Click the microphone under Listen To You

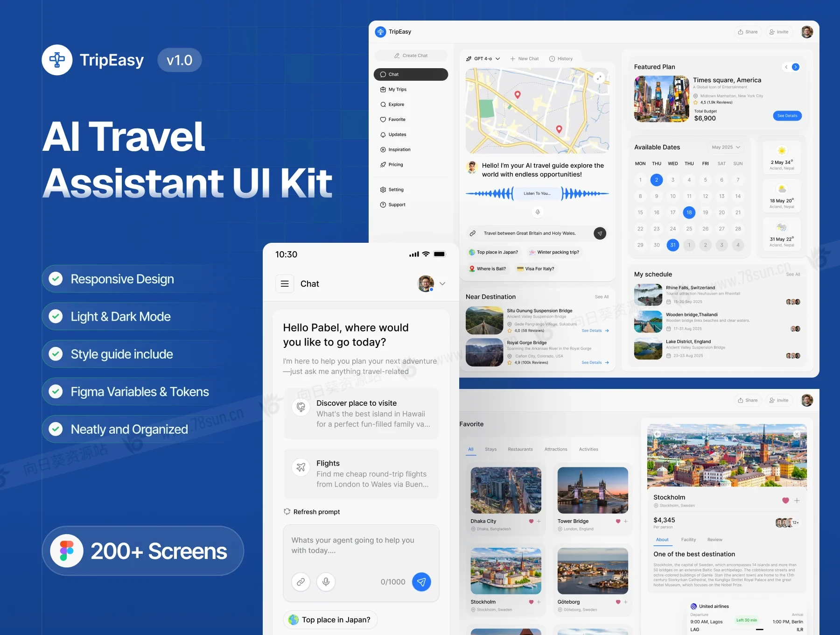pos(538,212)
